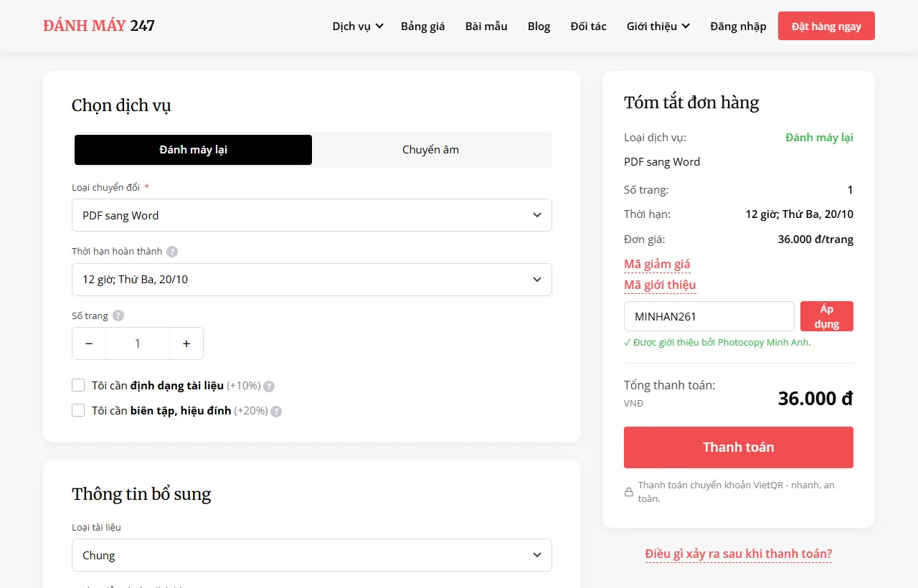The width and height of the screenshot is (918, 588).
Task: Click the Đăng nhập link
Action: pos(738,26)
